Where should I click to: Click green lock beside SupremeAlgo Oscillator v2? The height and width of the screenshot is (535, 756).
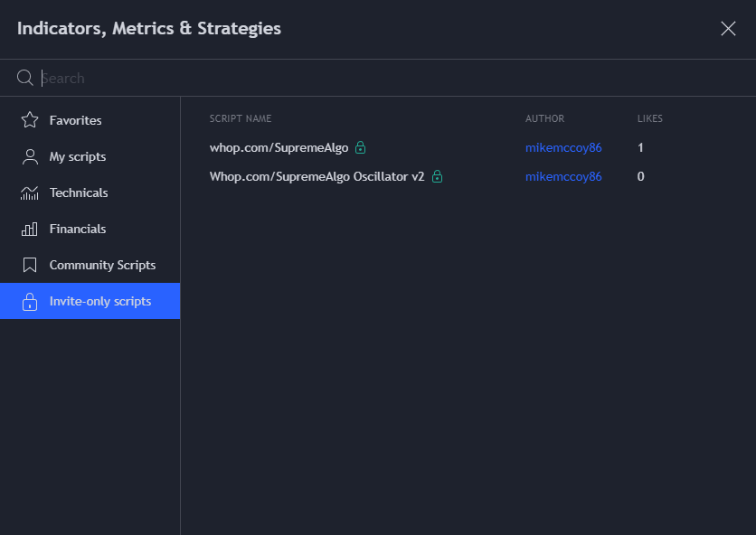click(437, 176)
